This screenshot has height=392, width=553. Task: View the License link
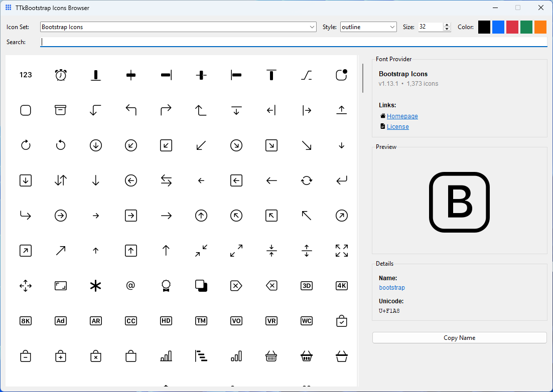point(398,126)
